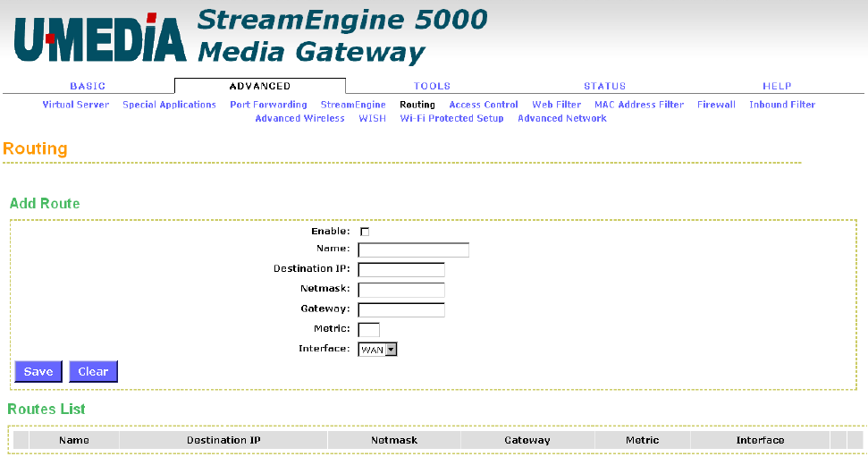Open Firewall settings
The width and height of the screenshot is (868, 465).
tap(716, 104)
